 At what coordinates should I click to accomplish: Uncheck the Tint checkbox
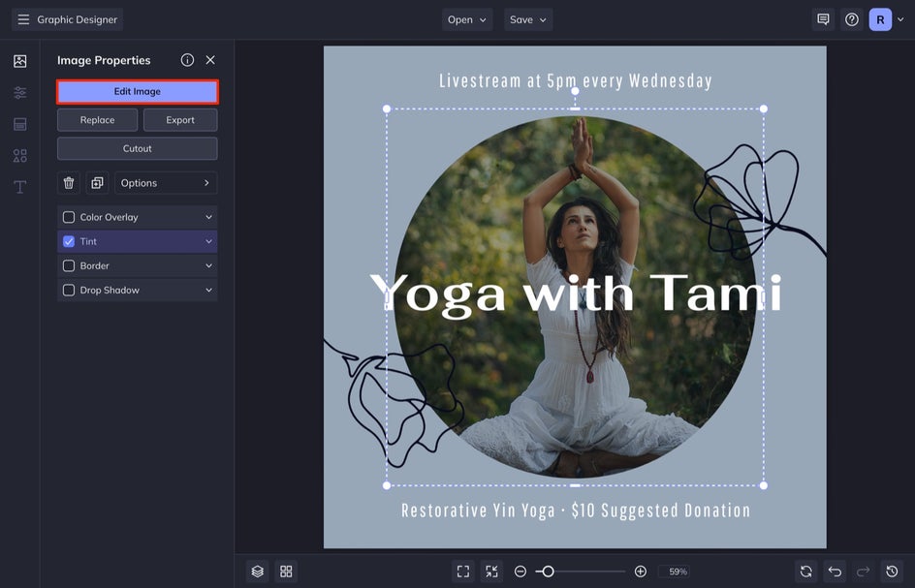[69, 241]
